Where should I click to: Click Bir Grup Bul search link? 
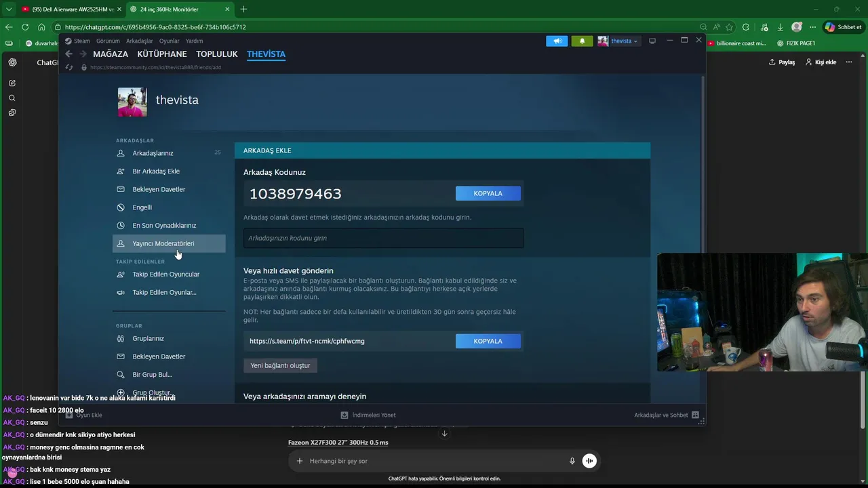(x=152, y=375)
